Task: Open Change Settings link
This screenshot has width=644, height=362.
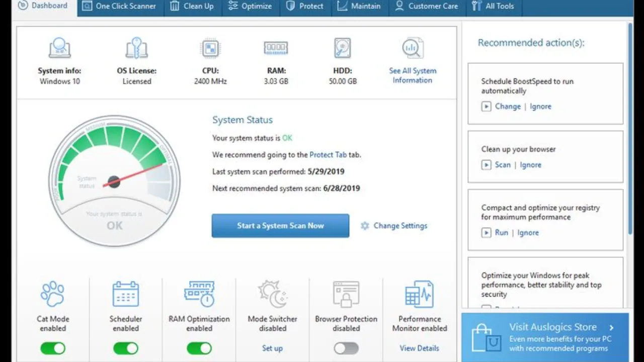Action: 400,226
